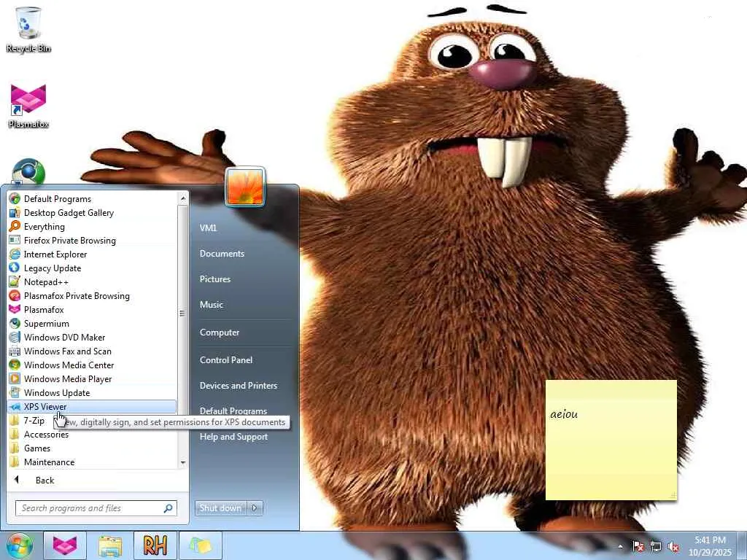
Task: Click the Supermium icon
Action: (15, 323)
